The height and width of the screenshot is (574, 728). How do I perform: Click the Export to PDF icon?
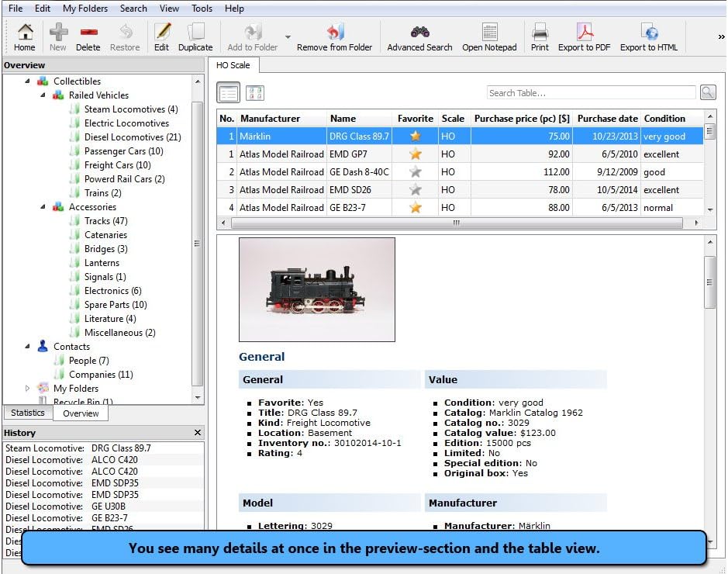584,33
